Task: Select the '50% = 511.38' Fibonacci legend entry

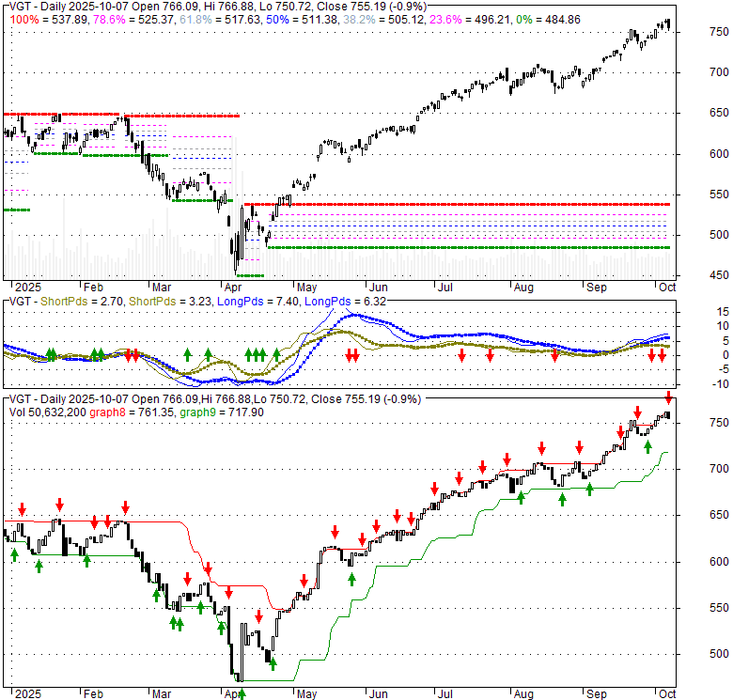Action: pyautogui.click(x=303, y=20)
